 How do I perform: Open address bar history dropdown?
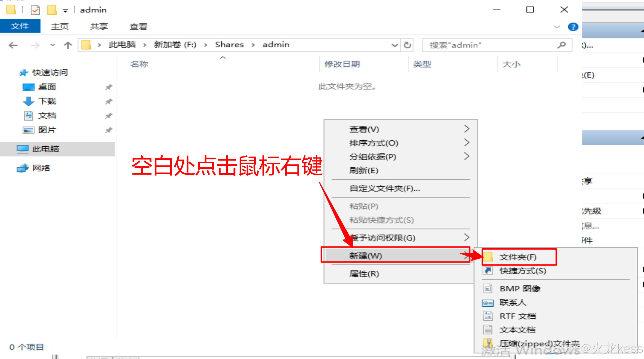pyautogui.click(x=394, y=45)
